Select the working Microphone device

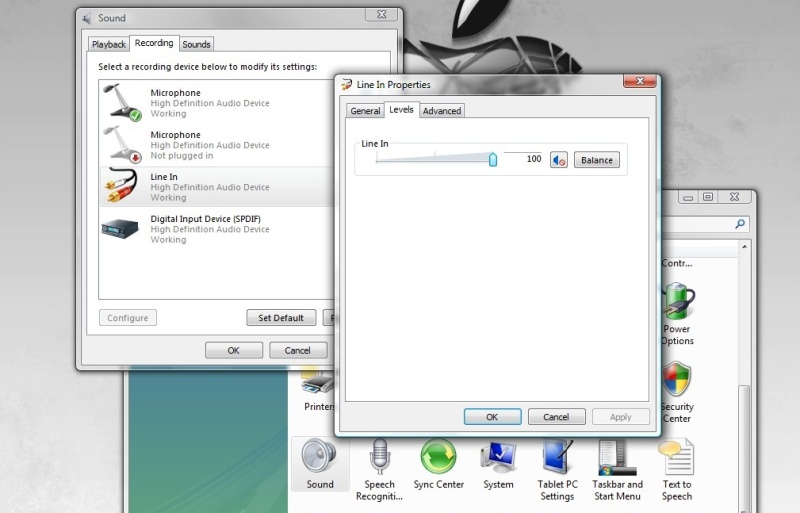tap(210, 103)
